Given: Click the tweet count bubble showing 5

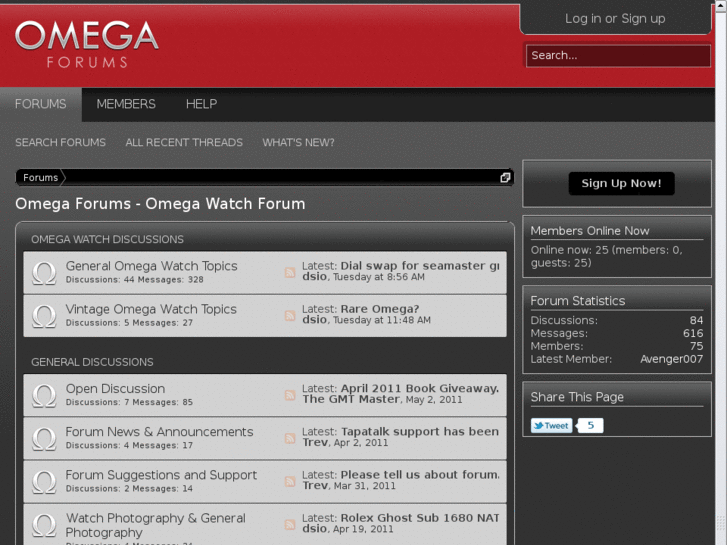Looking at the screenshot, I should [x=590, y=425].
